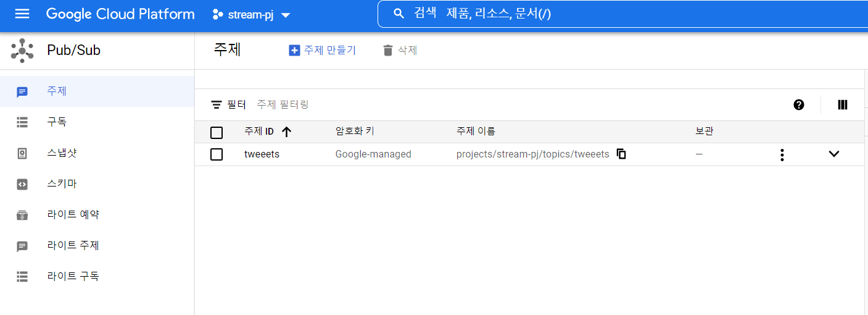Click the 암호화 키 column header

(x=355, y=132)
